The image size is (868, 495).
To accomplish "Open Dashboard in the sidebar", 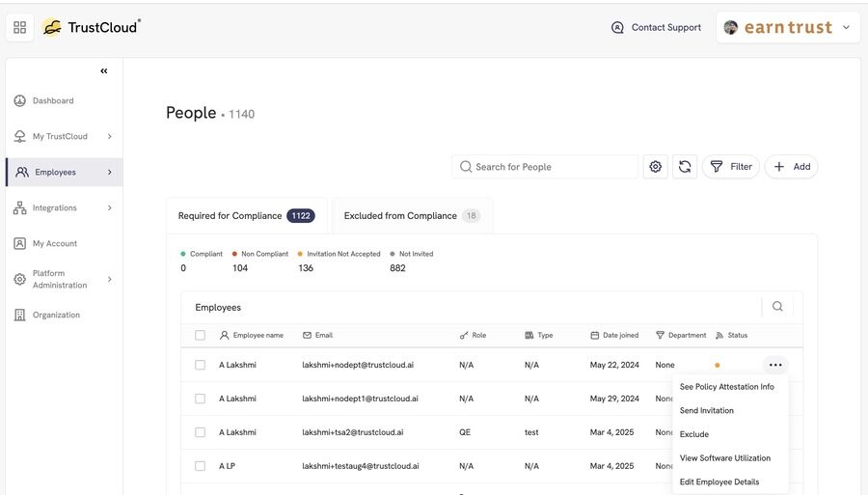I will 53,100.
